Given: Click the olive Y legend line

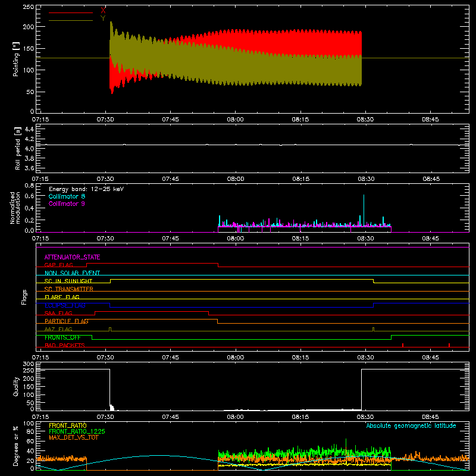Looking at the screenshot, I should pyautogui.click(x=71, y=20).
